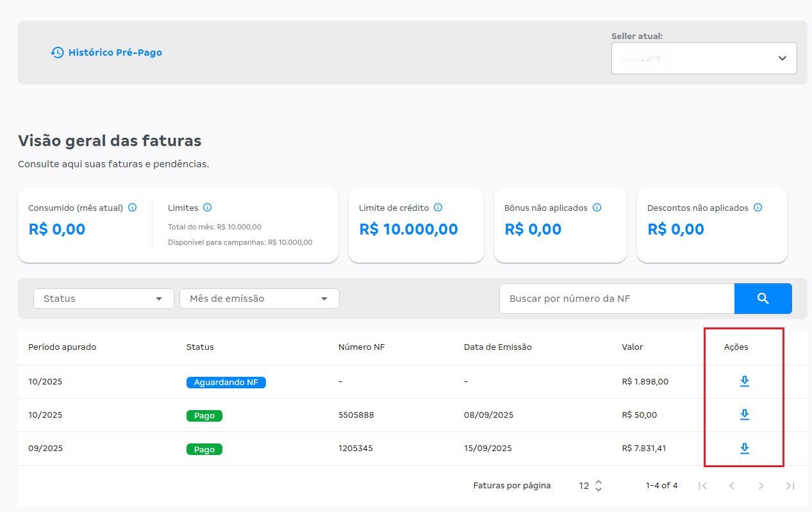The height and width of the screenshot is (512, 812).
Task: Jump to the first invoice page
Action: point(702,486)
